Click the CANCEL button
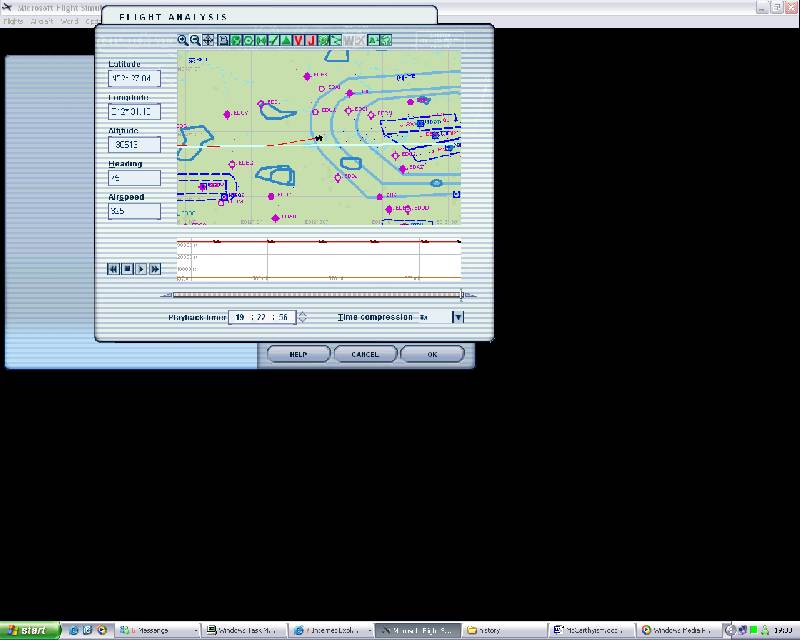 (x=365, y=354)
